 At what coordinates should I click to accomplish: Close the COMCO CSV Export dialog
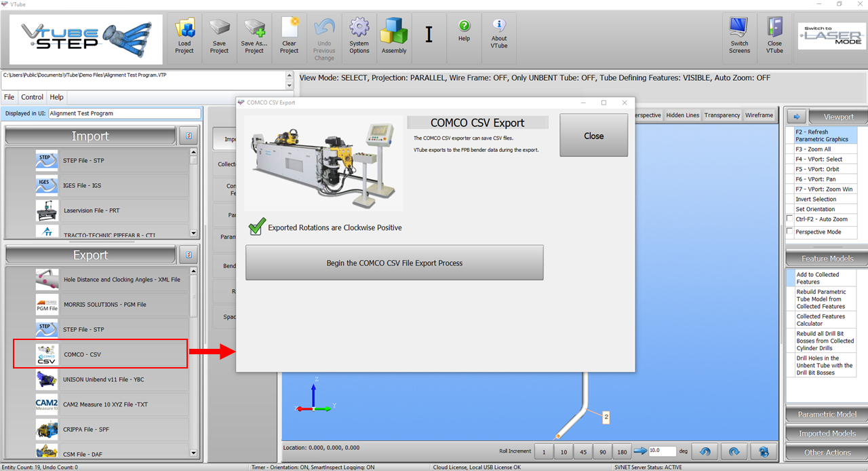pos(593,136)
